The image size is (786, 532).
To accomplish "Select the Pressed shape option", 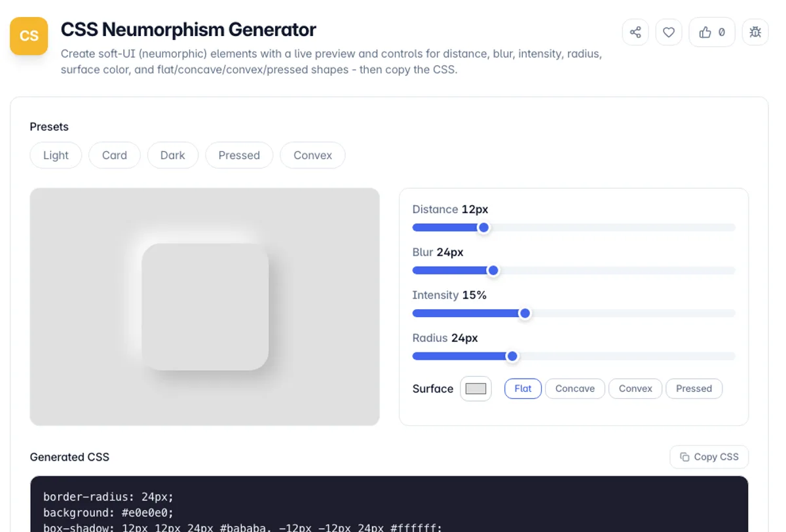I will (x=694, y=389).
